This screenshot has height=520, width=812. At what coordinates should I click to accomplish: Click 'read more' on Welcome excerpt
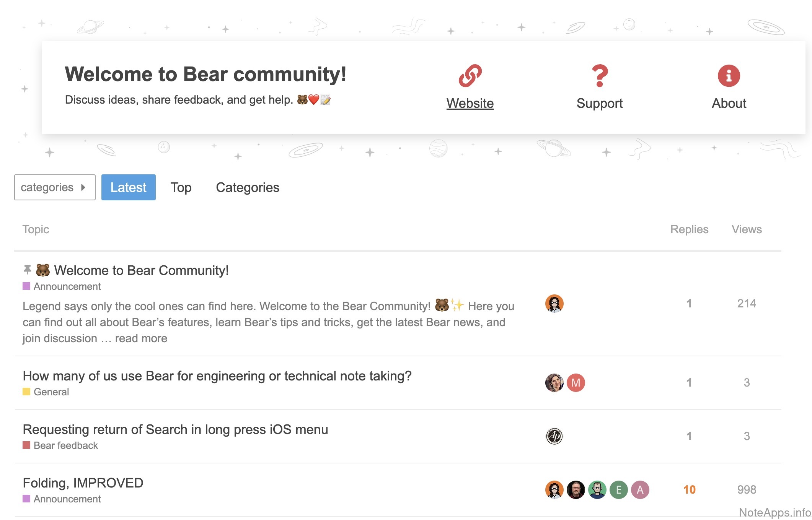pos(141,338)
